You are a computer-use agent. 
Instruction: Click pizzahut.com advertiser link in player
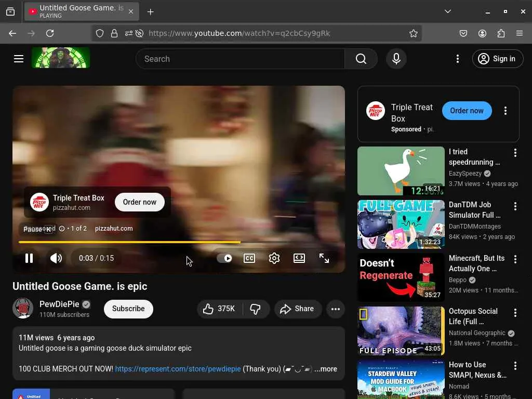click(114, 229)
